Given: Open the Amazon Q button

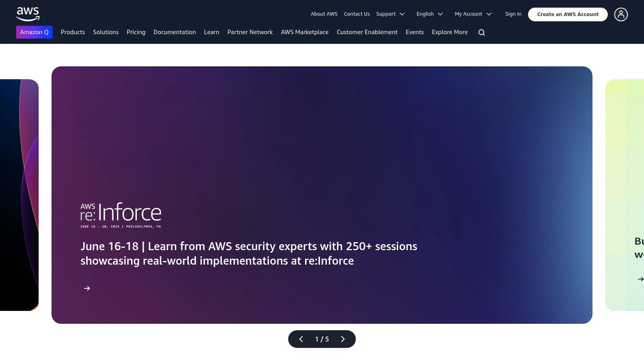Looking at the screenshot, I should point(34,32).
